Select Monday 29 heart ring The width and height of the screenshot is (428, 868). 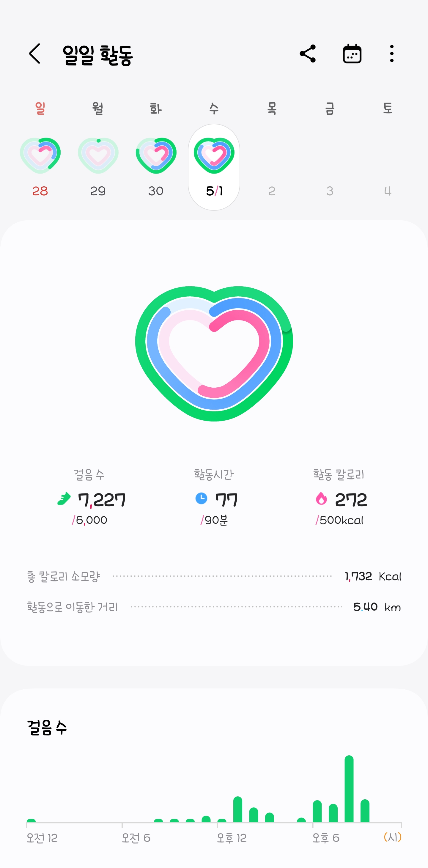point(98,156)
